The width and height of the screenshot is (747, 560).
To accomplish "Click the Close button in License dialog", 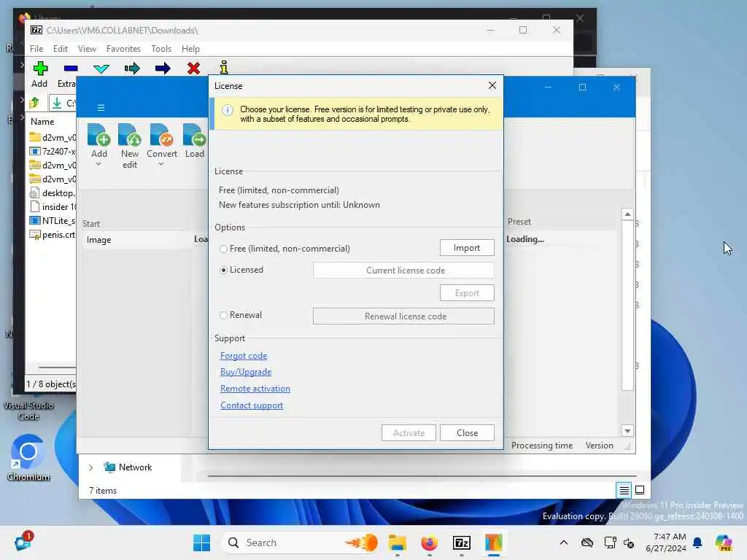I will (x=467, y=433).
